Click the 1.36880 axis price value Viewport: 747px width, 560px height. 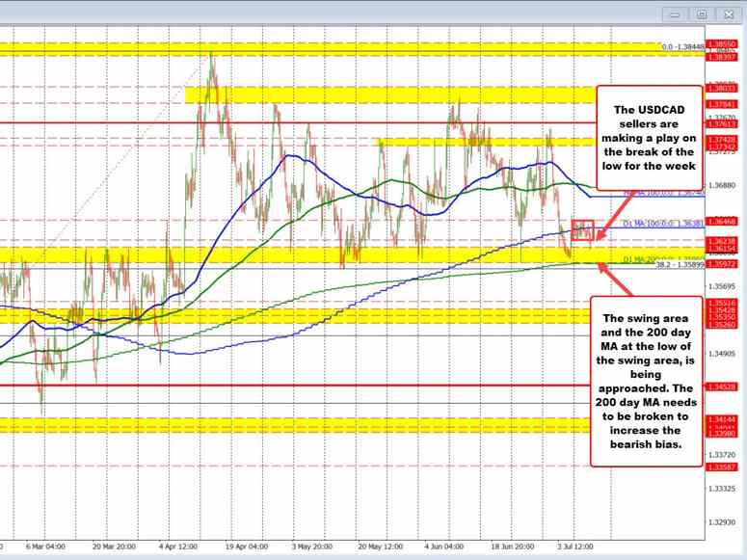(x=723, y=185)
